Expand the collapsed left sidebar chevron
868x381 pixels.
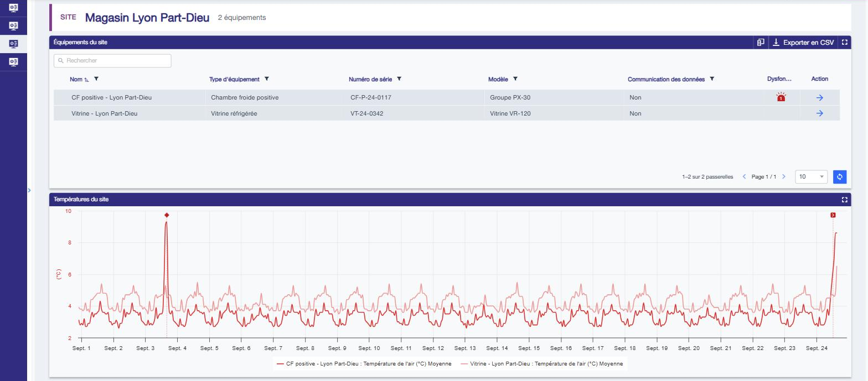pos(29,190)
